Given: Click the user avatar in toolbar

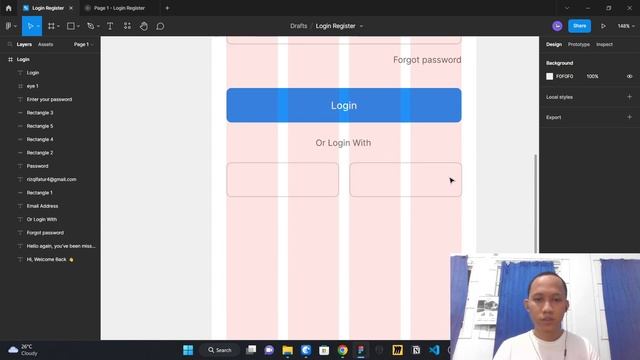Looking at the screenshot, I should [x=557, y=26].
